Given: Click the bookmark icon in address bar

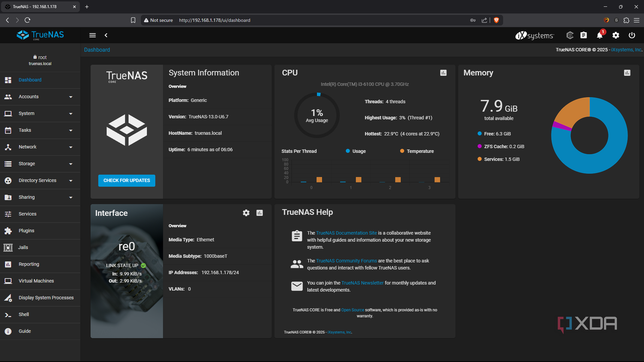Looking at the screenshot, I should tap(133, 20).
